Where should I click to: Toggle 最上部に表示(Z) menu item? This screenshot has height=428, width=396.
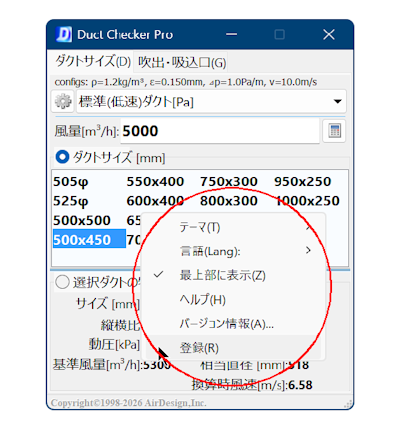[233, 275]
